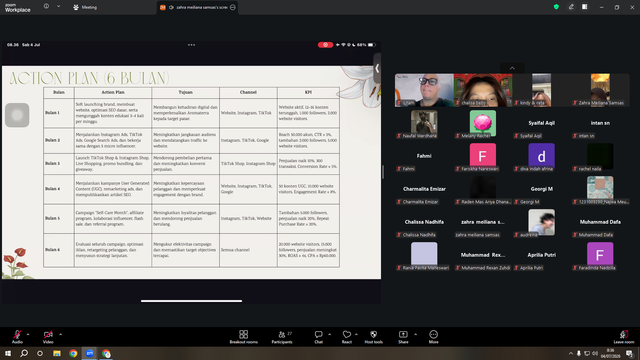The height and width of the screenshot is (360, 640).
Task: Open Windows notification center icon
Action: (x=629, y=353)
